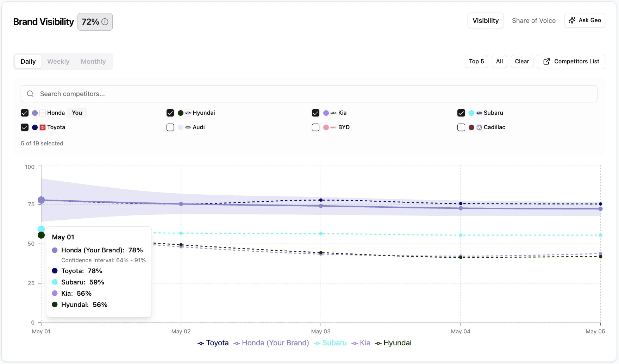The image size is (619, 364).
Task: Switch to the Monthly tab
Action: click(x=93, y=62)
